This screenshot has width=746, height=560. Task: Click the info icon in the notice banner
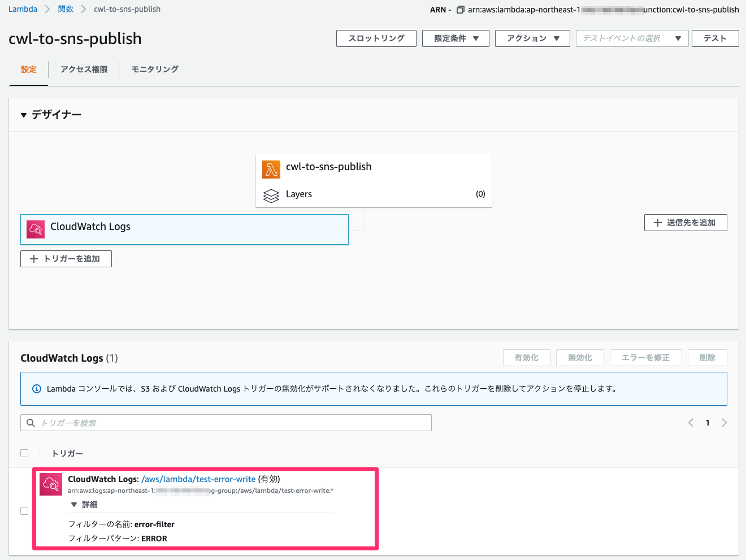37,388
